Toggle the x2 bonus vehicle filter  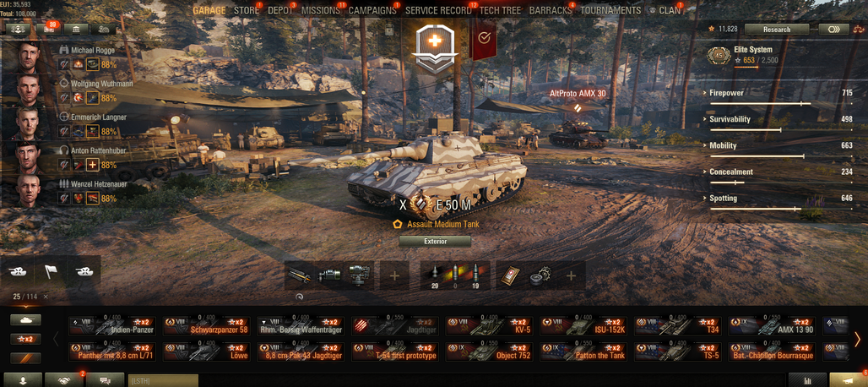(x=25, y=340)
